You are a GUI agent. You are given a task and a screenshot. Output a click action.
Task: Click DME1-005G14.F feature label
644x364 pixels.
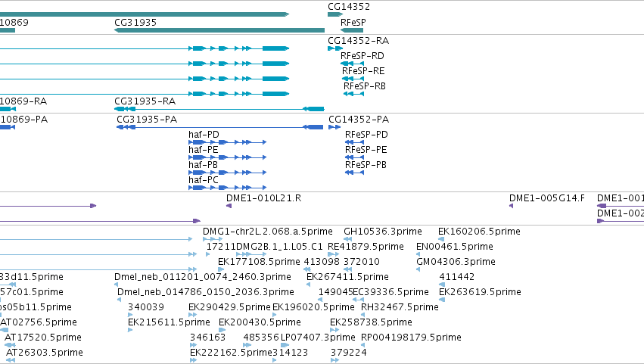[547, 198]
